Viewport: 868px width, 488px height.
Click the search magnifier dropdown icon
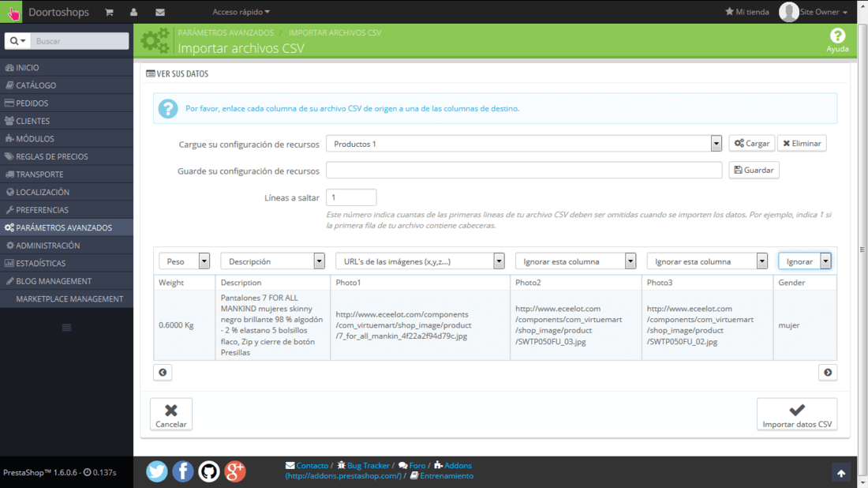pos(17,41)
